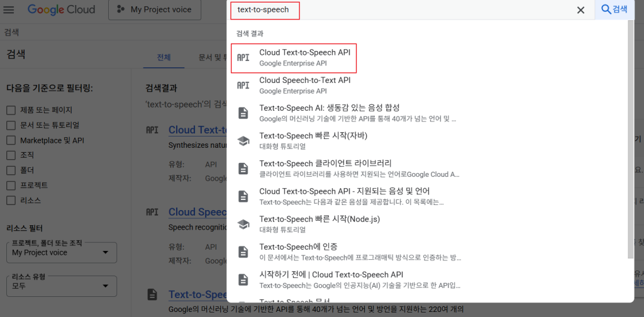Viewport: 644px width, 317px height.
Task: Open Text-to-Speech 빠른 시작(Node.js) tutorial
Action: 319,224
